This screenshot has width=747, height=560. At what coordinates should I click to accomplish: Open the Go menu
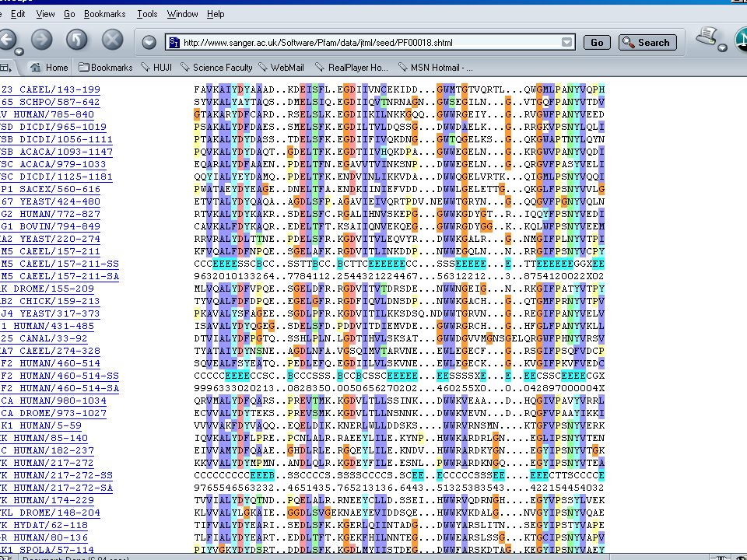pyautogui.click(x=69, y=14)
